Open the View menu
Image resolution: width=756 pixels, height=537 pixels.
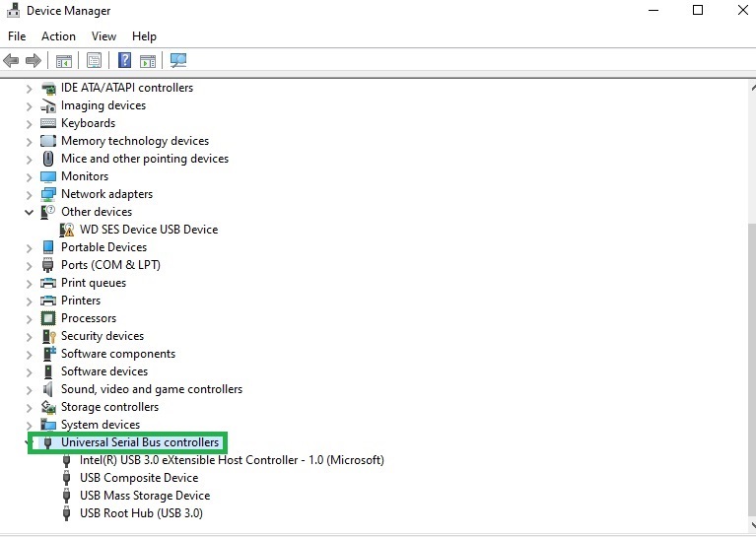(x=103, y=36)
